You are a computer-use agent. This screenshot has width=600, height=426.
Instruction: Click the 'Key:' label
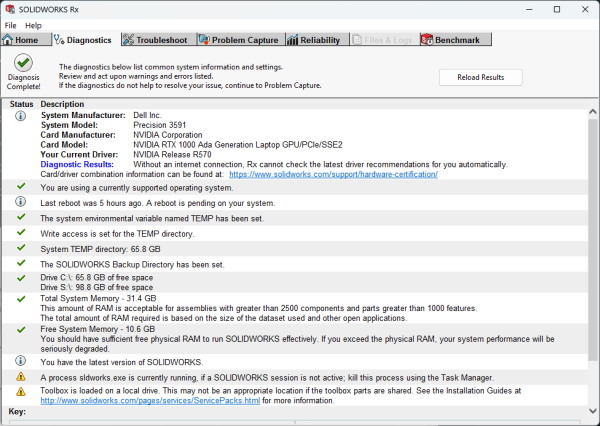point(17,412)
